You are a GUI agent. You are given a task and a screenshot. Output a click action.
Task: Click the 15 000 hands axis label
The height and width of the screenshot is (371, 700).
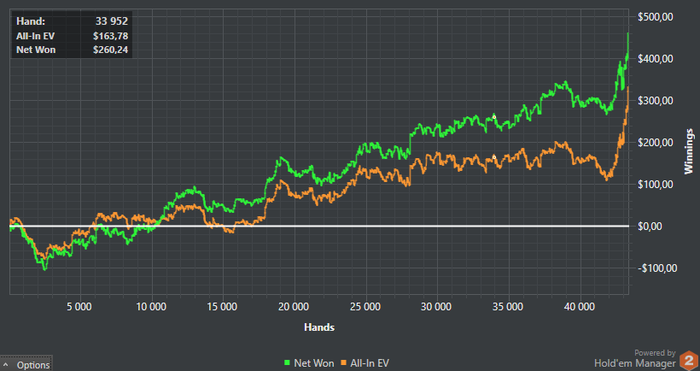click(222, 307)
